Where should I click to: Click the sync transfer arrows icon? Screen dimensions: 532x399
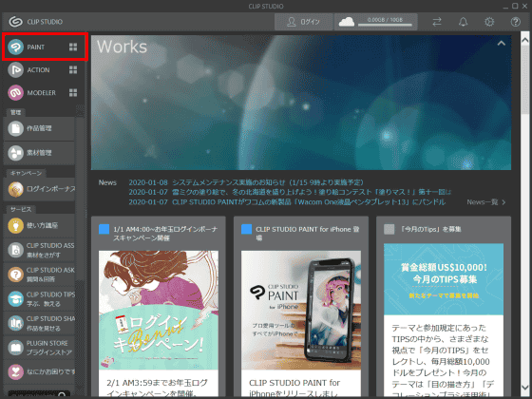[x=437, y=22]
